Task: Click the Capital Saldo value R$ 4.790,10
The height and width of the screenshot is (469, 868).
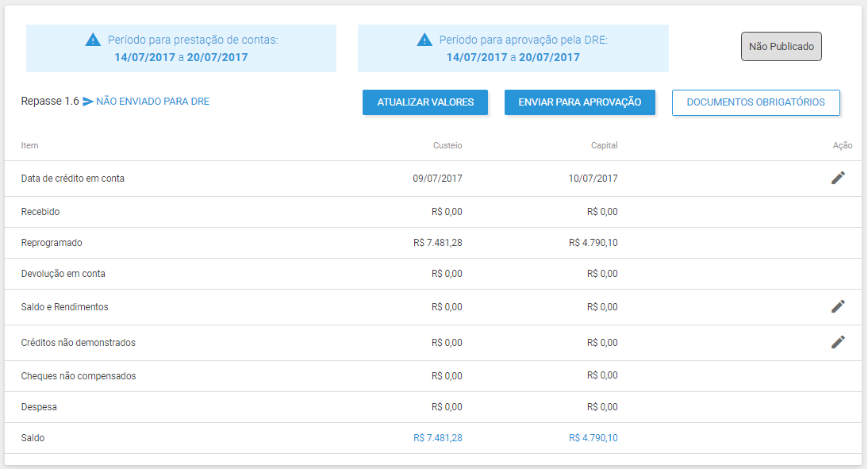Action: coord(593,438)
